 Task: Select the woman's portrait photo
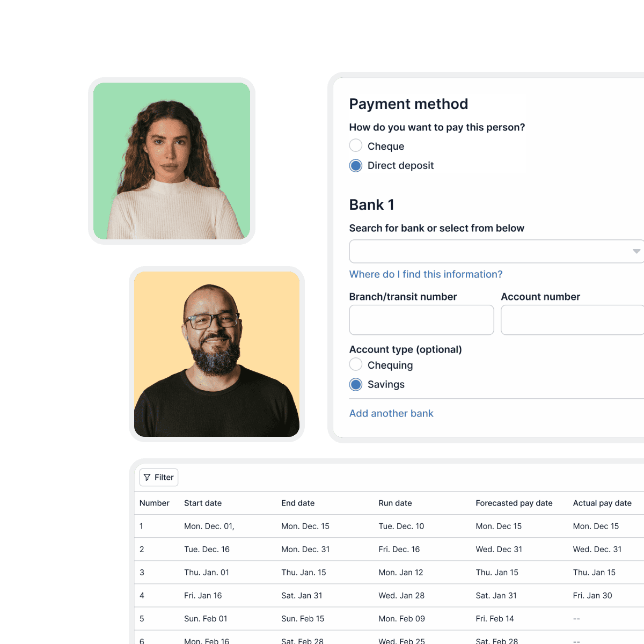(x=172, y=161)
